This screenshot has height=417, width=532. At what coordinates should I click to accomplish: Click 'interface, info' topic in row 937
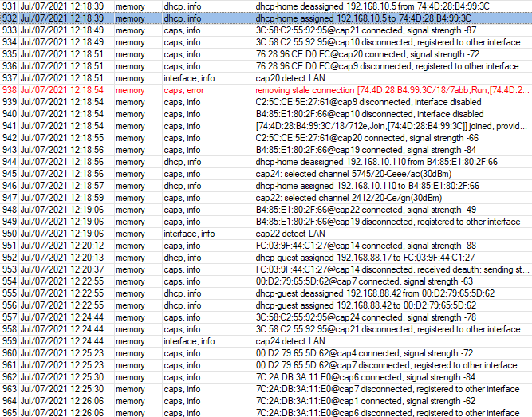(189, 78)
